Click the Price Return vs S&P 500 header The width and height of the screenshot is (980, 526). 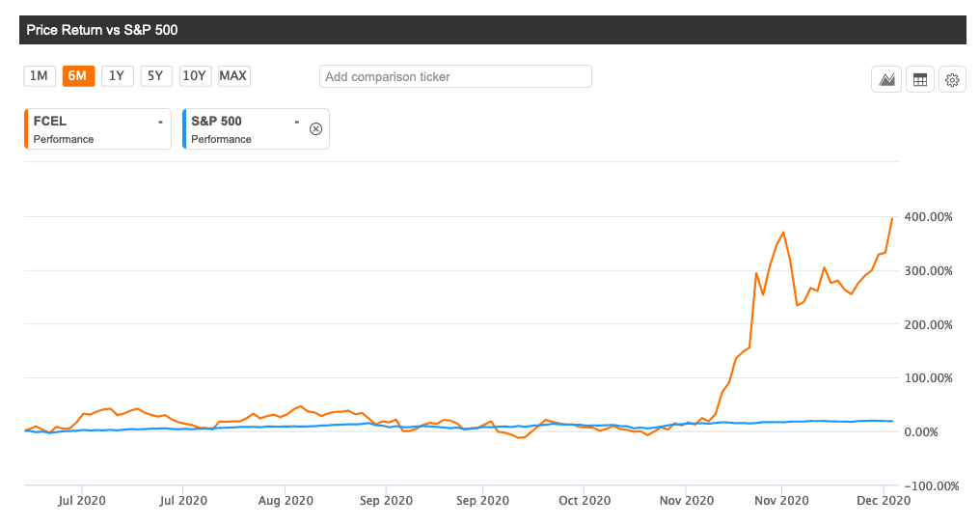coord(102,30)
